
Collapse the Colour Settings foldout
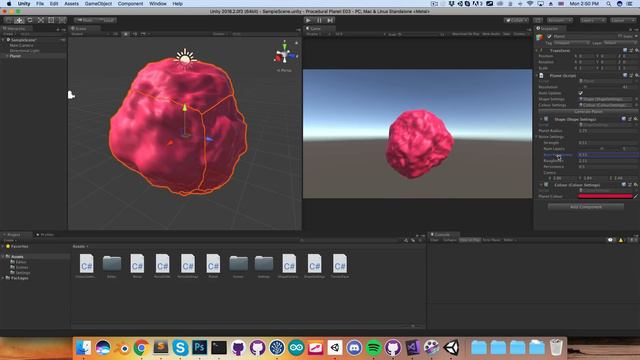pyautogui.click(x=541, y=185)
